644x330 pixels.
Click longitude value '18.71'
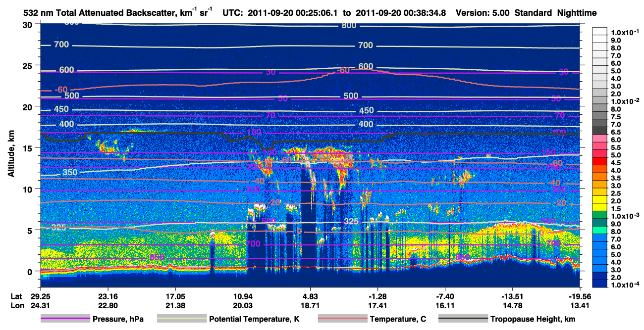point(310,305)
